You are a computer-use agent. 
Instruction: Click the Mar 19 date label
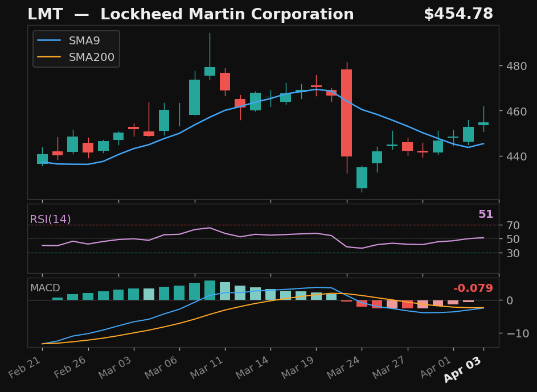[x=298, y=368]
